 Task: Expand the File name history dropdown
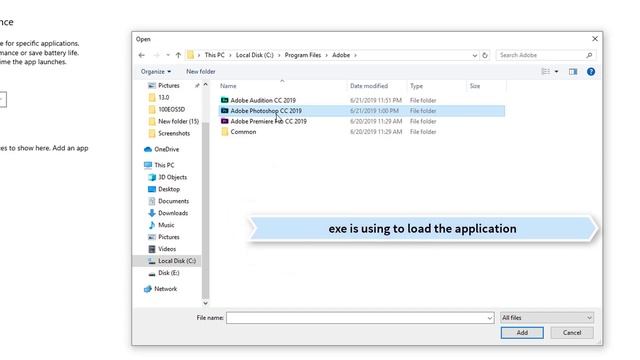pos(490,318)
